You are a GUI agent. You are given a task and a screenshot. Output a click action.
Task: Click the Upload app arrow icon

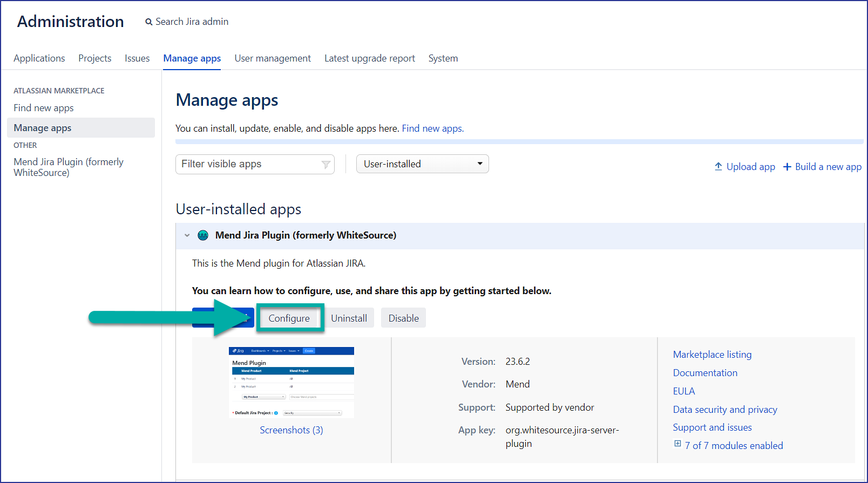point(718,167)
